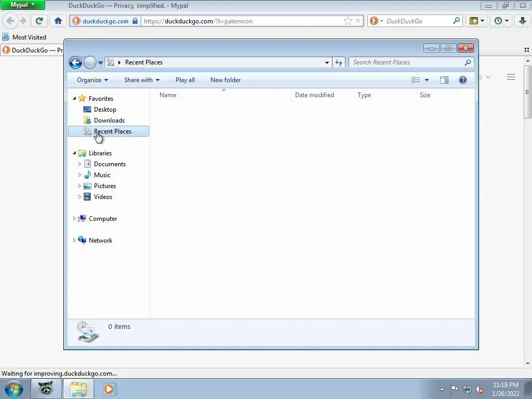532x399 pixels.
Task: Select the DuckDuckGo tab in Mypal
Action: click(32, 50)
